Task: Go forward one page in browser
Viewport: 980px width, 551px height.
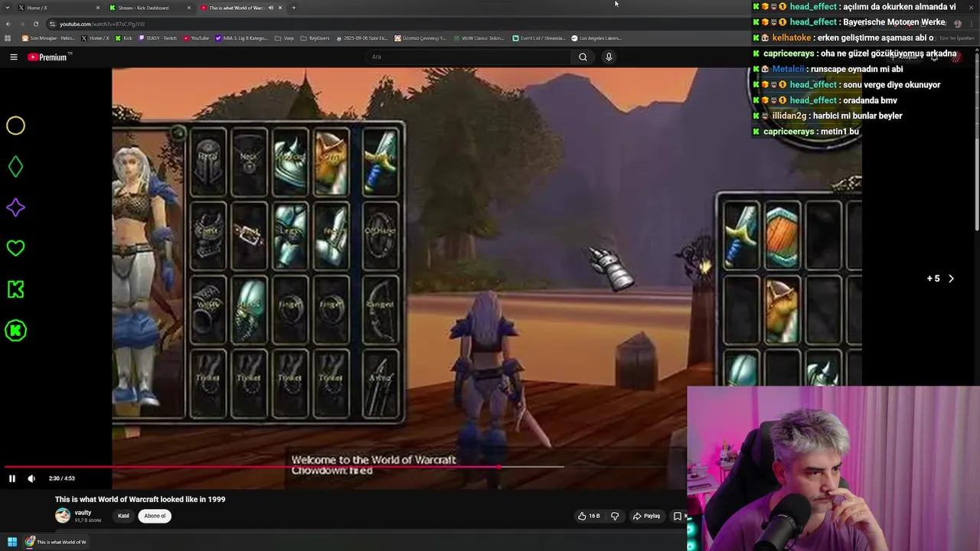Action: [x=23, y=24]
